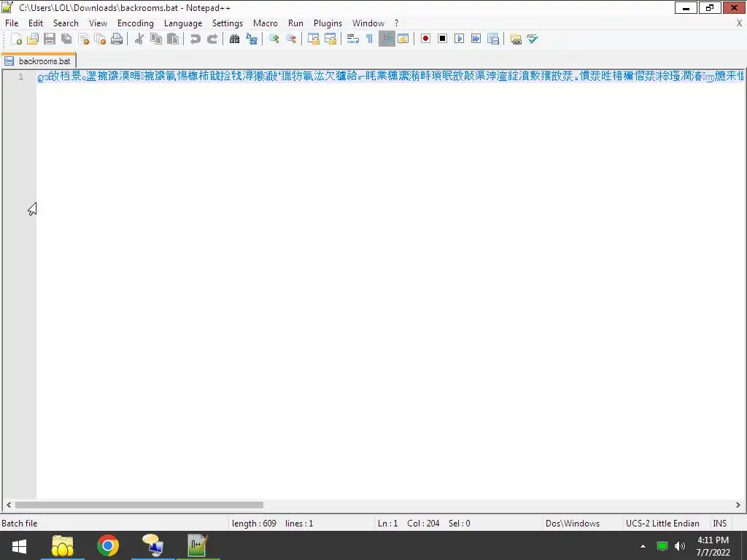747x560 pixels.
Task: Open the Run menu
Action: point(295,23)
